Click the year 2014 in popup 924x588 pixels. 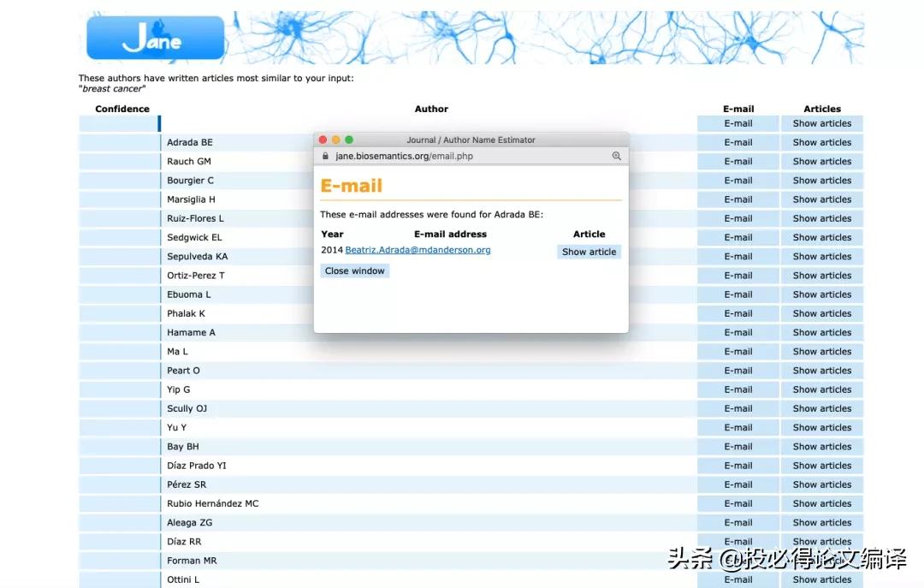point(332,250)
